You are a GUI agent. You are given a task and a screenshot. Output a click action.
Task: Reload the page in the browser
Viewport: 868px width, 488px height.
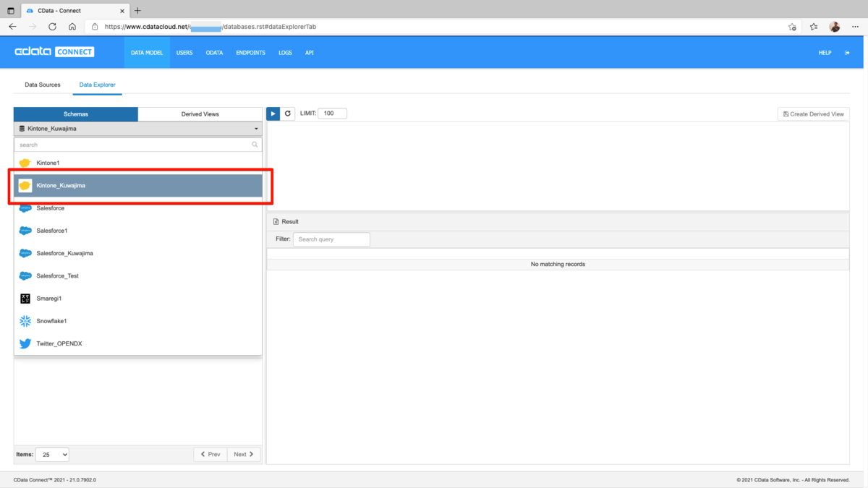pyautogui.click(x=52, y=27)
